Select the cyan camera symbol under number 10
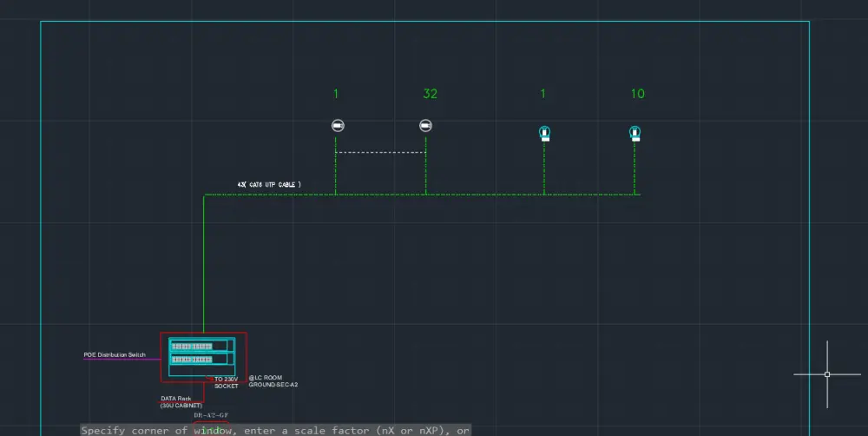 [635, 134]
